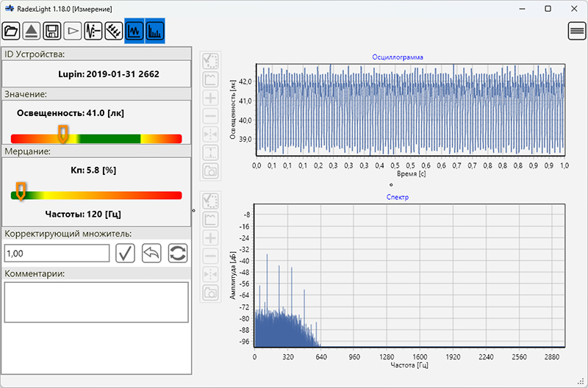Click the flicker Кп indicator marker
This screenshot has width=588, height=388.
pos(21,191)
